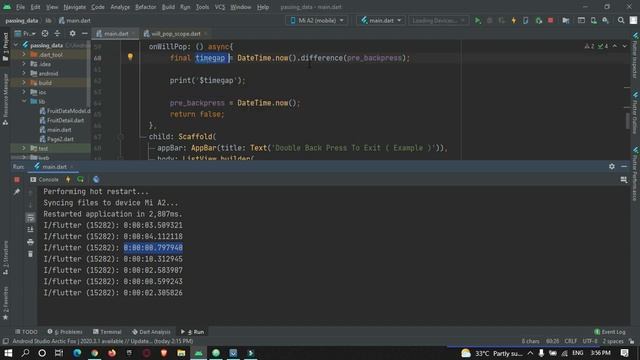The width and height of the screenshot is (640, 360).
Task: Hide the Project panel with the dash icon
Action: pos(84,33)
